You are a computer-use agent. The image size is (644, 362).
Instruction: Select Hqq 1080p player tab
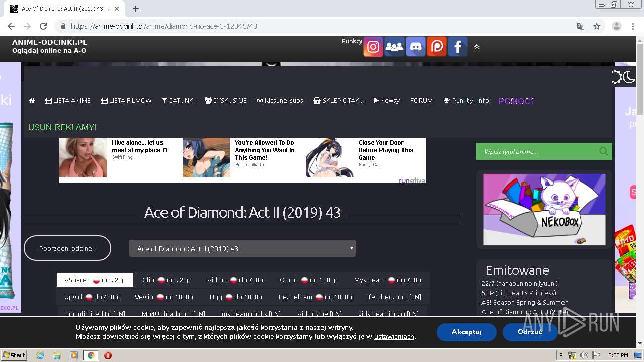[236, 297]
